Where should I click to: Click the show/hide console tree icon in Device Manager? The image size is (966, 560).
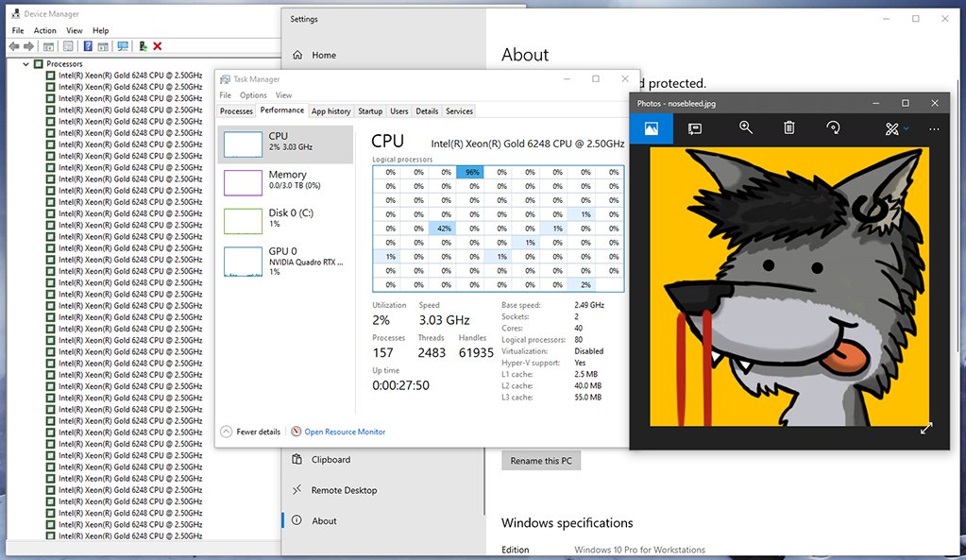[49, 46]
